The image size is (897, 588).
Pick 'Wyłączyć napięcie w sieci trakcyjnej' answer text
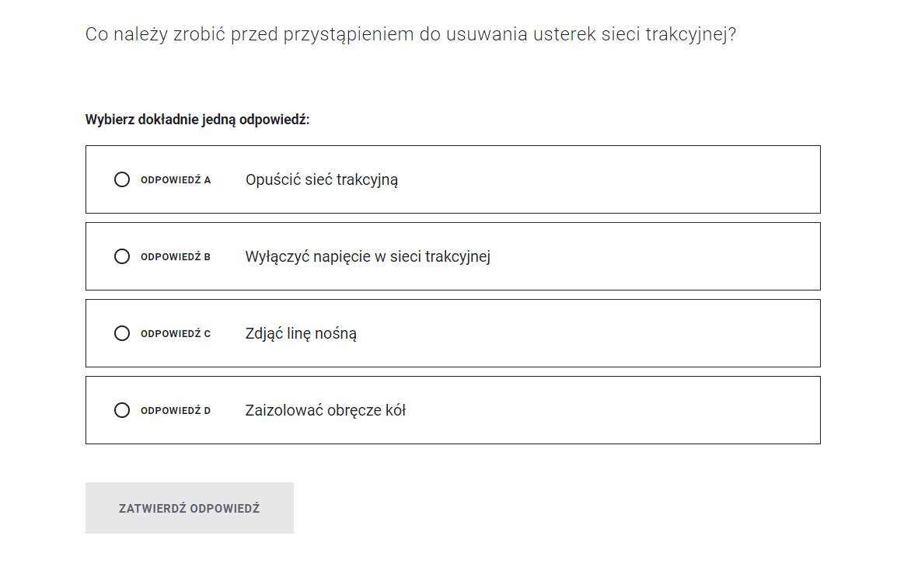[x=368, y=256]
